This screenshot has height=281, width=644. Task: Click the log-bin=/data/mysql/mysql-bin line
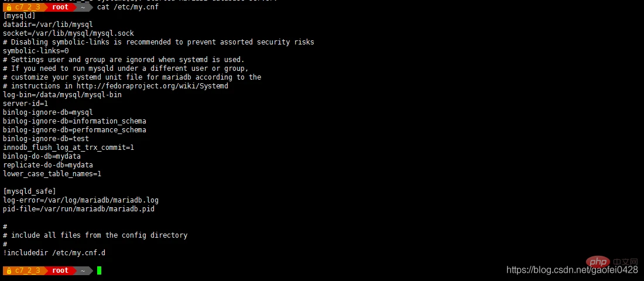click(x=62, y=95)
